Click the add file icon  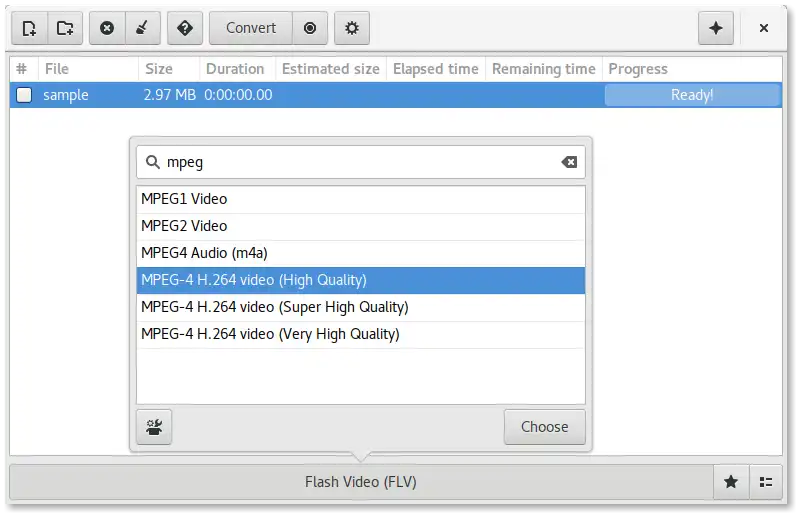[29, 28]
